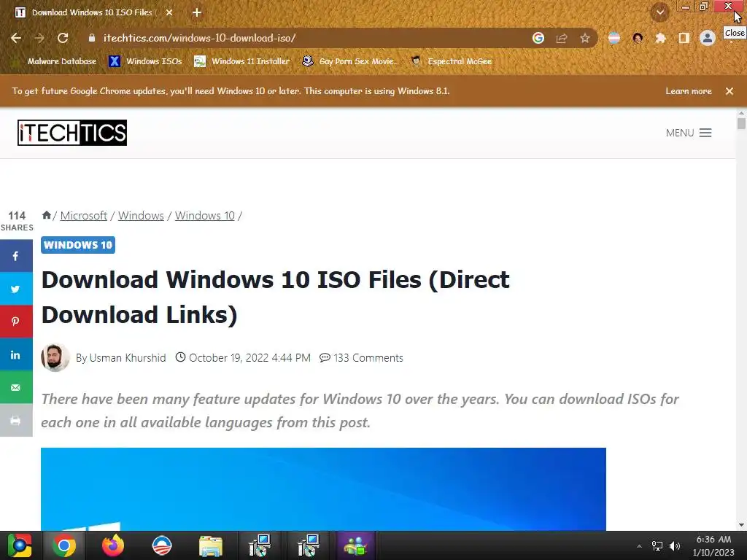Open the Windows ISOs bookmark
The width and height of the screenshot is (747, 560).
[x=146, y=61]
